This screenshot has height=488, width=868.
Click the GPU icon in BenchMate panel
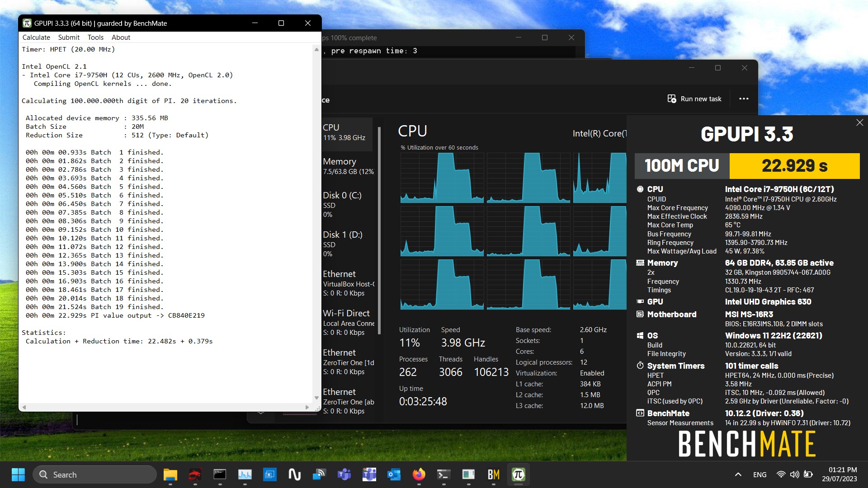640,301
